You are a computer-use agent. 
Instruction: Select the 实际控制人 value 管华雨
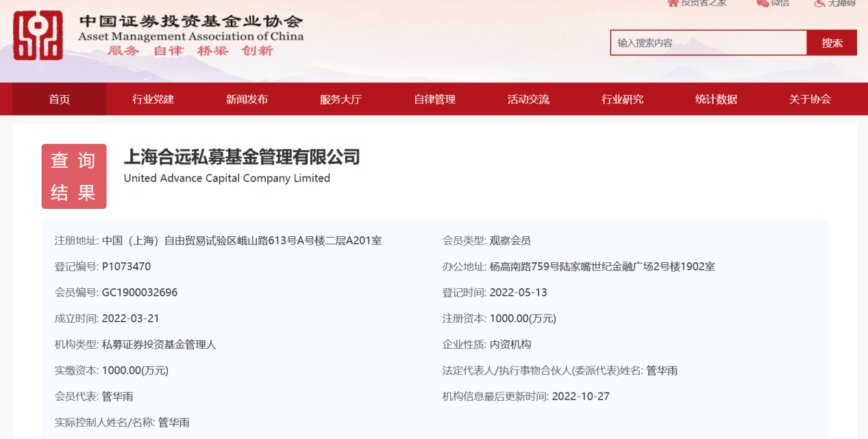[174, 423]
